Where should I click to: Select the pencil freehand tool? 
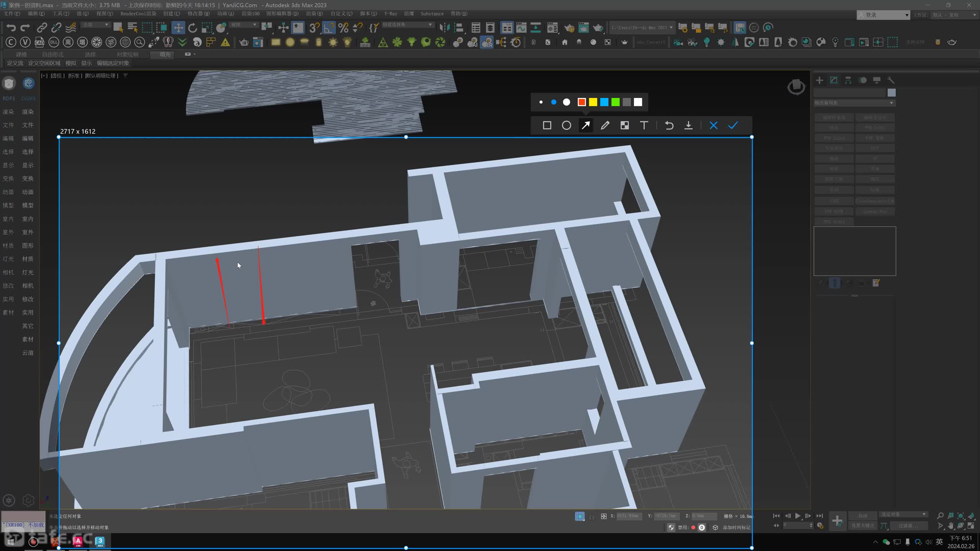[x=605, y=126]
